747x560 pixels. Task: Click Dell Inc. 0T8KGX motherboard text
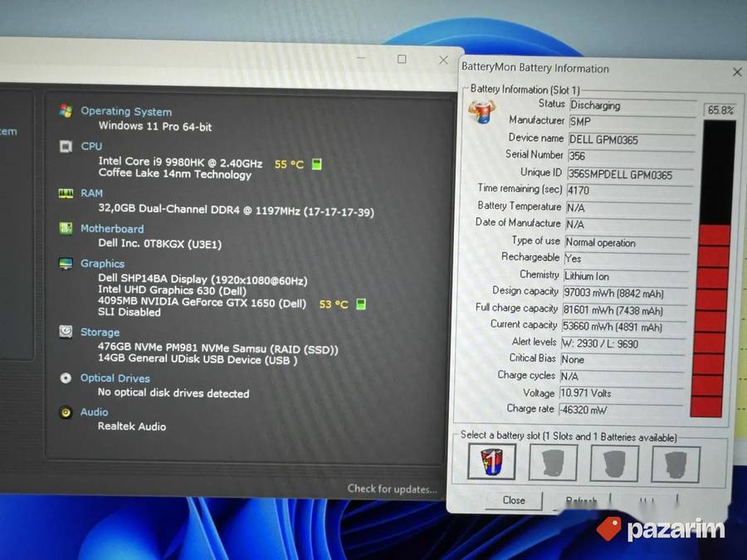pos(159,244)
